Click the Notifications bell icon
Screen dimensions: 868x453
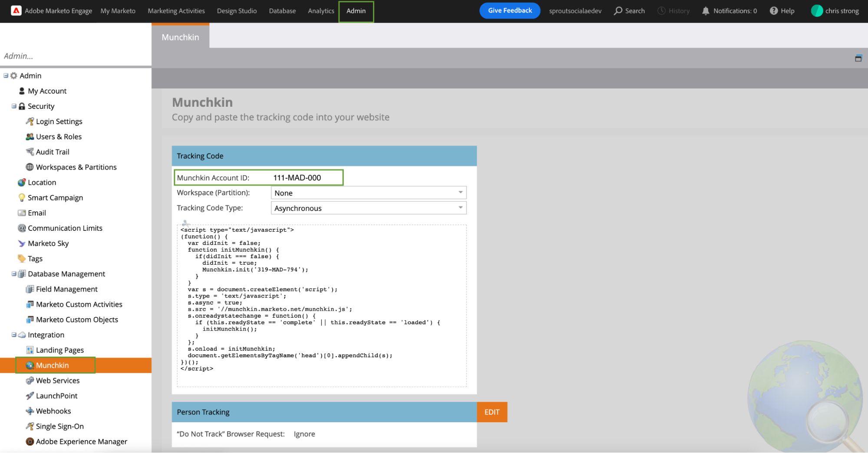point(706,11)
